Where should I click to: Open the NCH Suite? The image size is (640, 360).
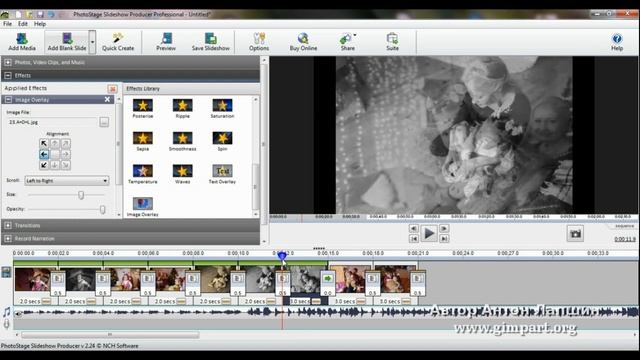tap(392, 42)
